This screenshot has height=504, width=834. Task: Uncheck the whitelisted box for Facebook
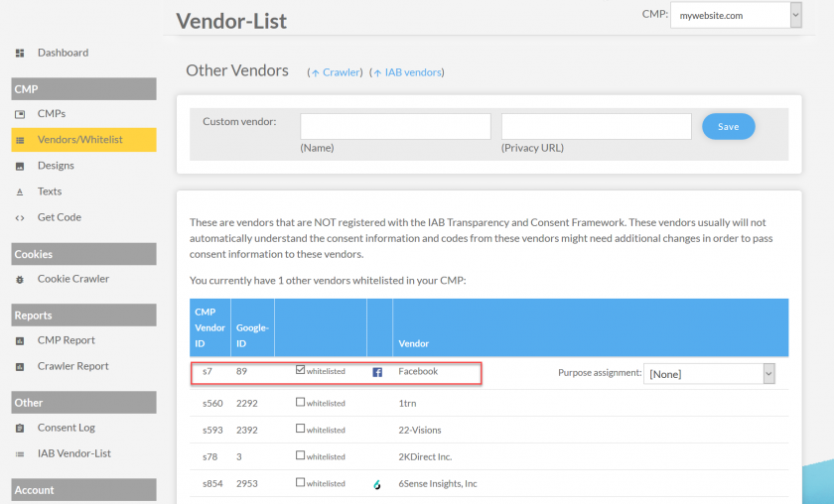point(301,369)
